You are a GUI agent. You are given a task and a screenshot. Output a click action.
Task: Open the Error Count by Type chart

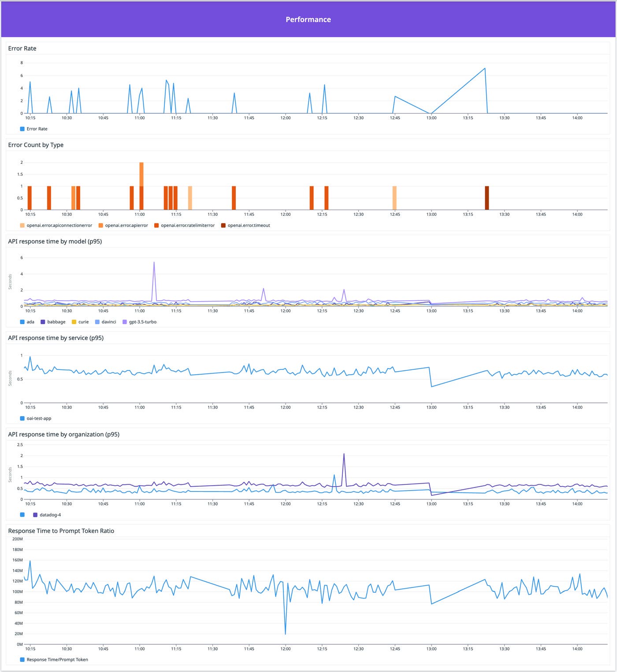point(36,144)
